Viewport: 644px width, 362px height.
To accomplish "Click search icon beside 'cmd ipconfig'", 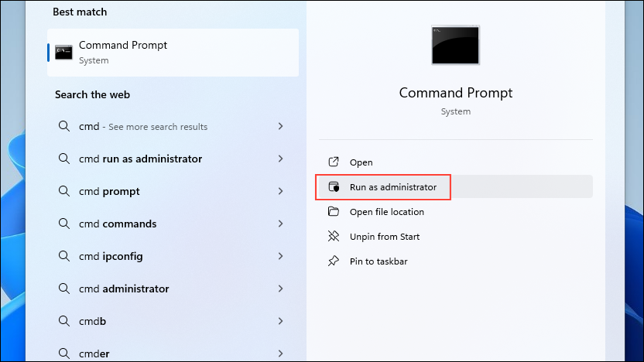I will (x=63, y=256).
